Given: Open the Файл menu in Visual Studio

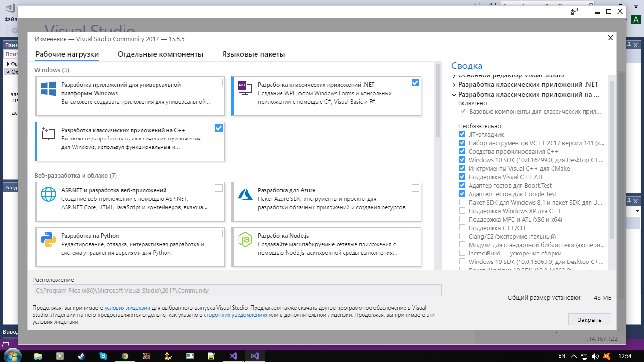Looking at the screenshot, I should click(x=11, y=20).
